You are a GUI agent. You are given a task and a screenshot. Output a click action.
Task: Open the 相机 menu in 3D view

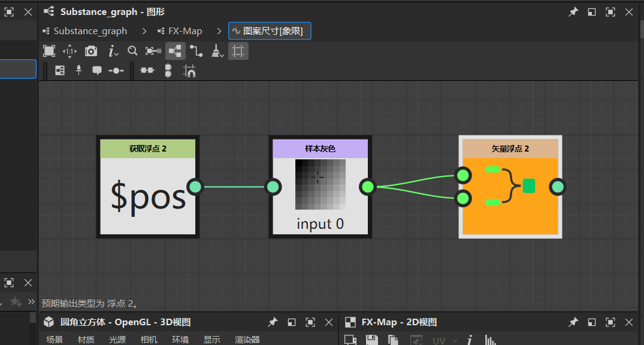(149, 340)
